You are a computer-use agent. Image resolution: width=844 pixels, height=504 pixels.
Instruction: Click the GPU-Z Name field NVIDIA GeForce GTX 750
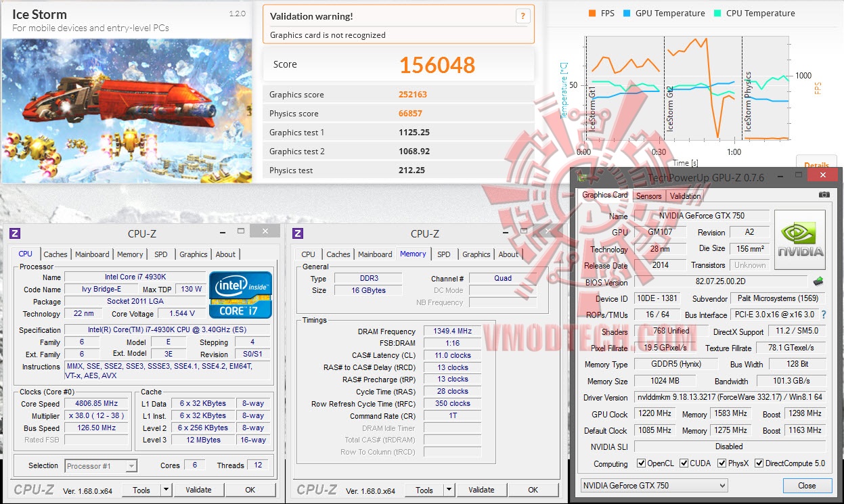[701, 216]
